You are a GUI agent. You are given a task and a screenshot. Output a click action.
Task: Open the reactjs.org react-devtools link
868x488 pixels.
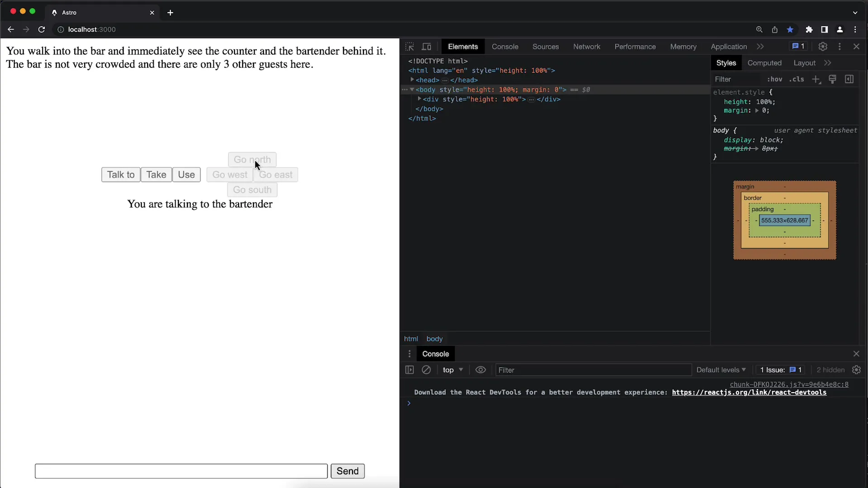(x=749, y=392)
